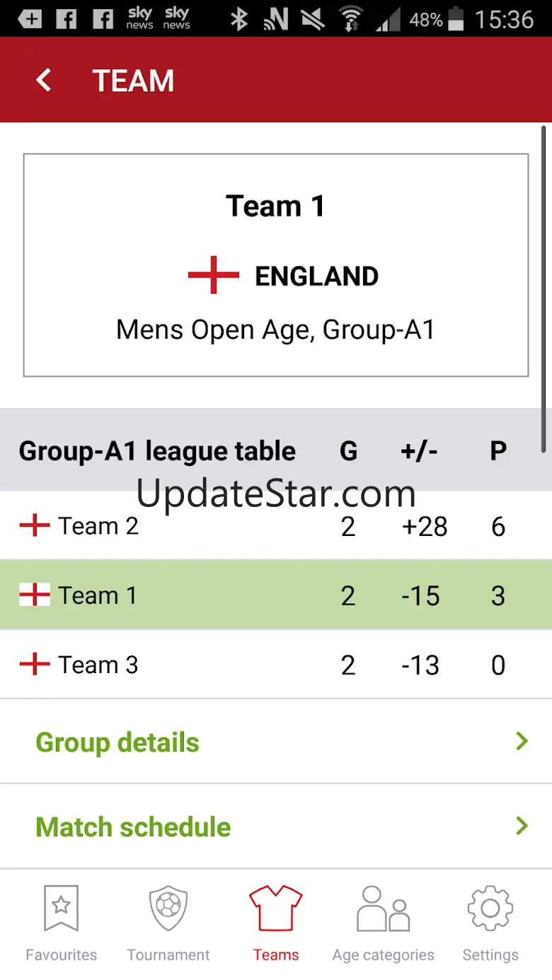Tap the England flag in team card
The width and height of the screenshot is (552, 980).
pyautogui.click(x=214, y=276)
